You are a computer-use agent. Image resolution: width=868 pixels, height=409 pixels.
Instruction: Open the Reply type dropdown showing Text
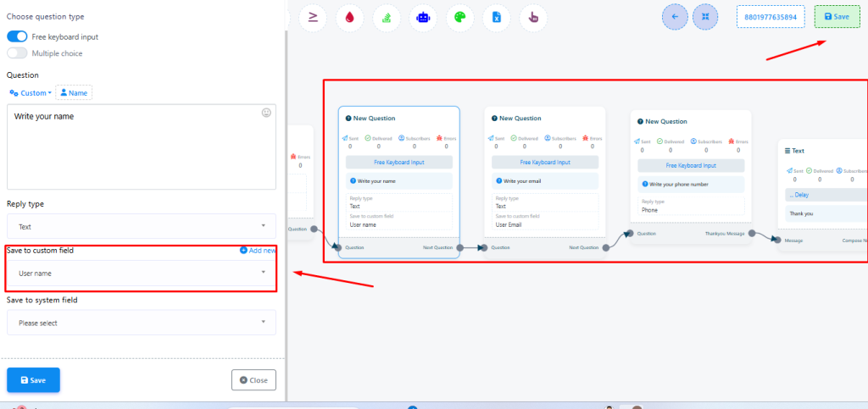click(x=142, y=226)
